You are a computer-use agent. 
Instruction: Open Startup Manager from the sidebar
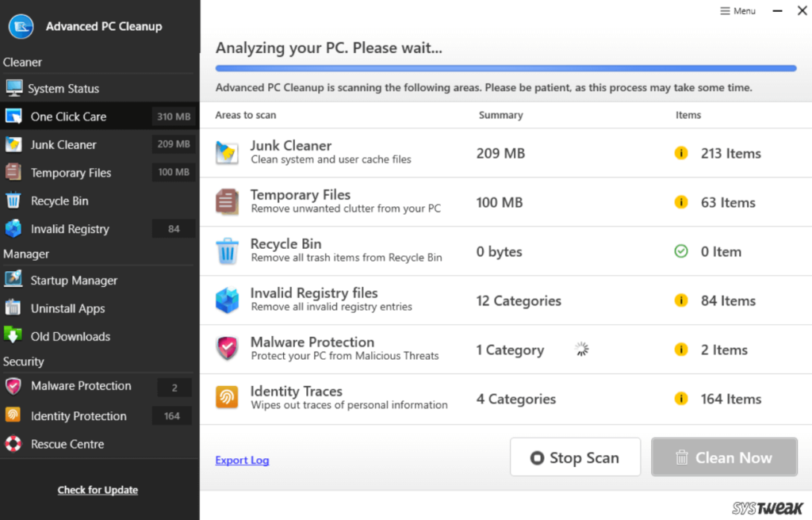[99, 280]
